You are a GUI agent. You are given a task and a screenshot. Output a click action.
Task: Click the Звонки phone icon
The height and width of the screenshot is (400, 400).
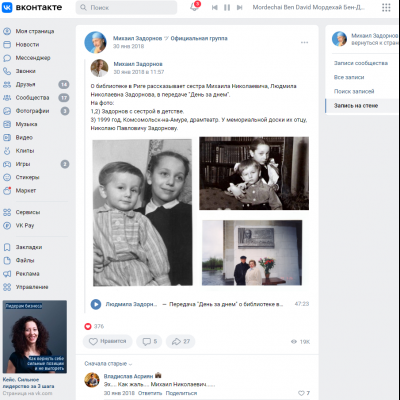pyautogui.click(x=7, y=71)
